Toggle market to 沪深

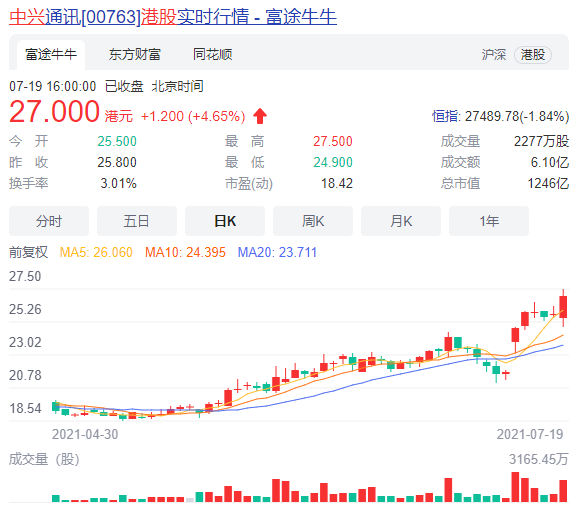point(493,55)
